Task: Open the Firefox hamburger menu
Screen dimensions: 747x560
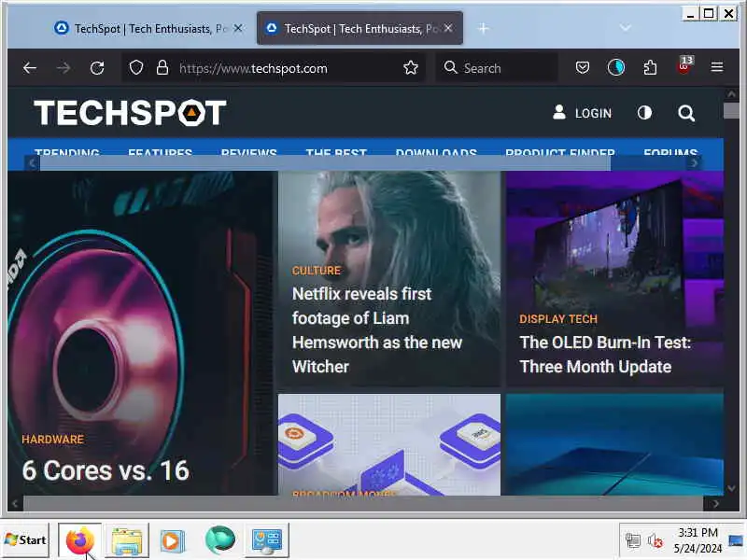Action: pyautogui.click(x=717, y=67)
